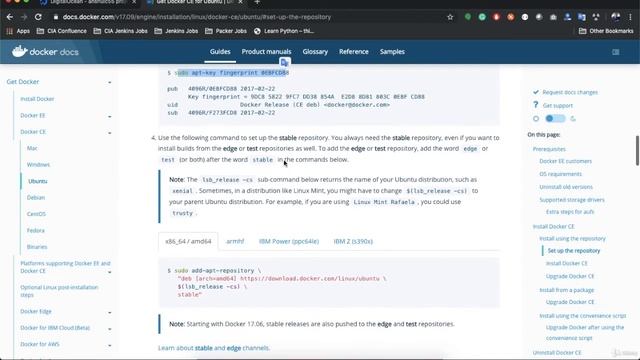
Task: Open Optional Linux post-installation steps link
Action: click(59, 291)
